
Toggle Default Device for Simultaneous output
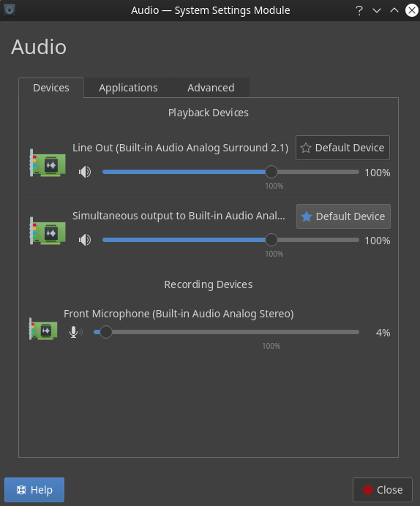tap(343, 216)
